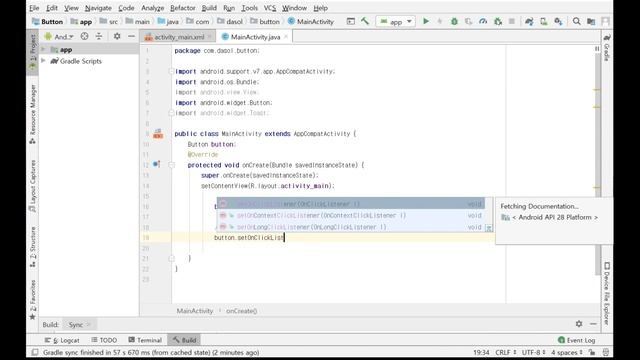This screenshot has width=640, height=360.
Task: Click the onCreate() breadcrumb below editor
Action: (242, 311)
